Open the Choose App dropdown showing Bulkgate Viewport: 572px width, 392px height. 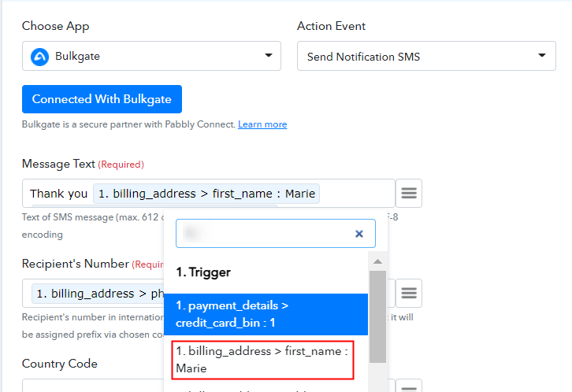151,56
